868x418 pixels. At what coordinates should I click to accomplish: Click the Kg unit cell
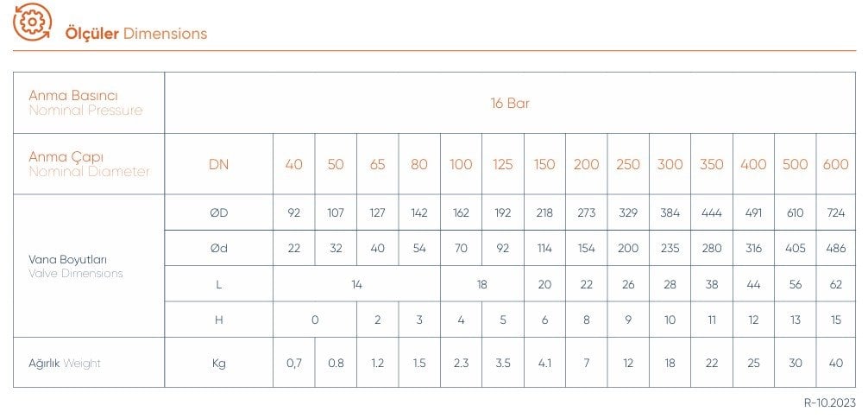pos(218,364)
